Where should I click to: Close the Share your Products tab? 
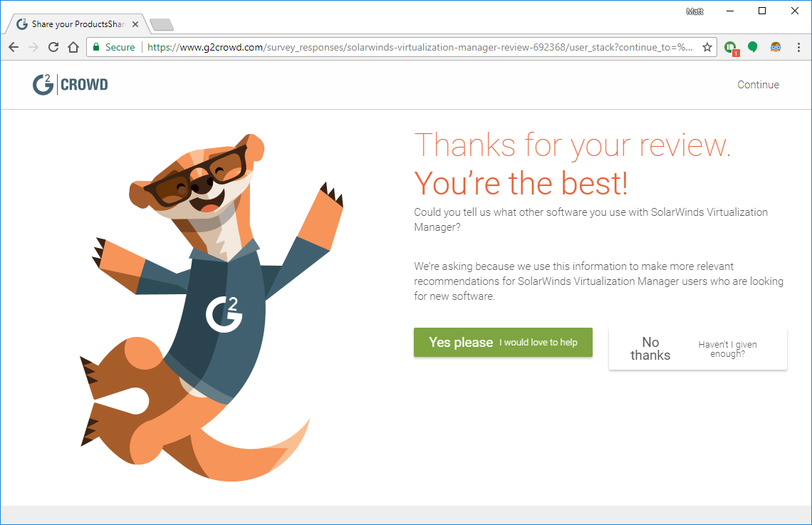[x=135, y=24]
